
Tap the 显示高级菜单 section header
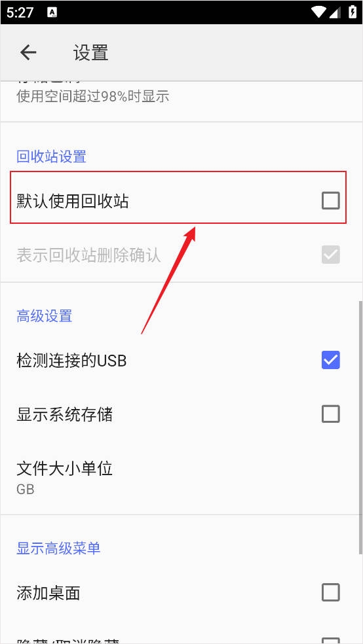pos(58,548)
